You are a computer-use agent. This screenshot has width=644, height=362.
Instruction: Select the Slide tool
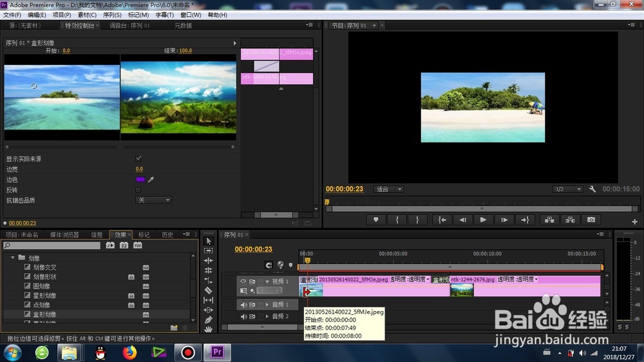(x=208, y=310)
